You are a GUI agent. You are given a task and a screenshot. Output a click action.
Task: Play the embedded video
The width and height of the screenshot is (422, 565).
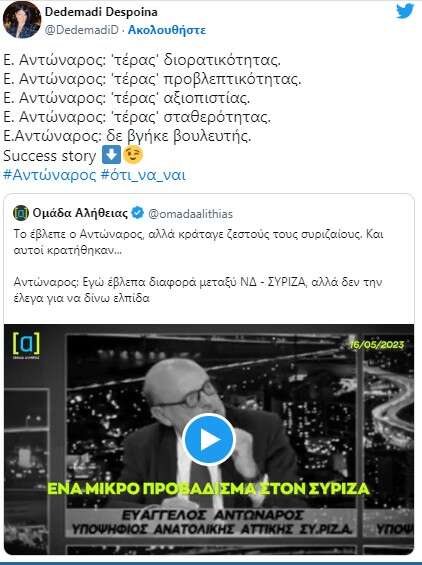[209, 439]
